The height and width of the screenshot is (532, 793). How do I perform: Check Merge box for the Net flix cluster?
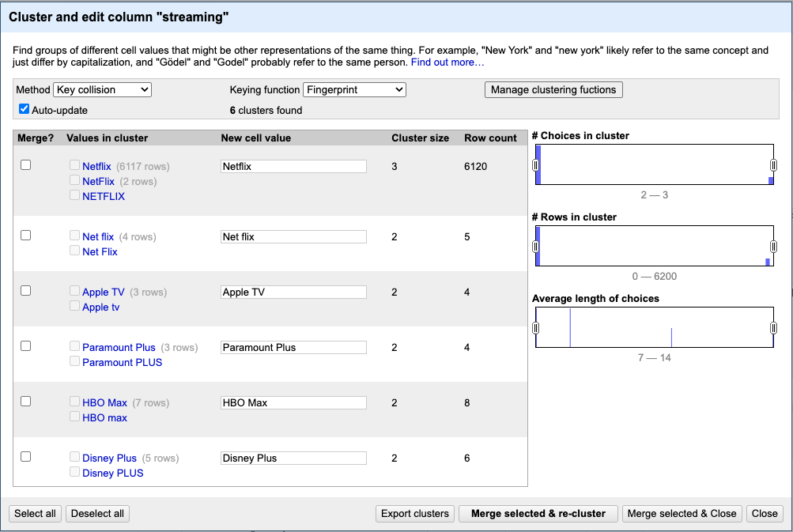[x=26, y=235]
